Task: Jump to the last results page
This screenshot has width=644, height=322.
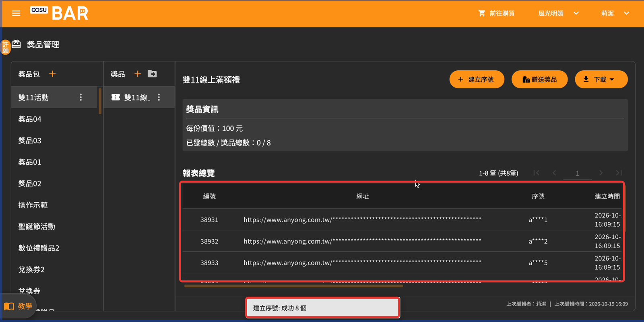Action: coord(619,173)
